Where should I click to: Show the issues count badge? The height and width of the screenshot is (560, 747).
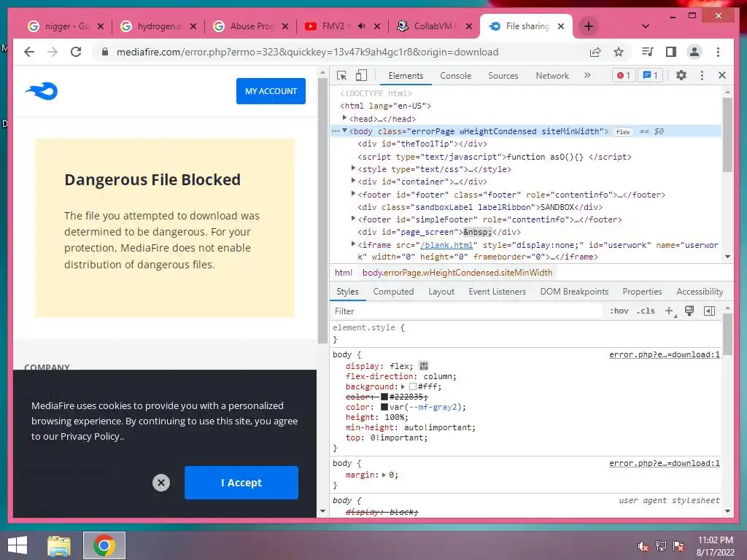650,75
